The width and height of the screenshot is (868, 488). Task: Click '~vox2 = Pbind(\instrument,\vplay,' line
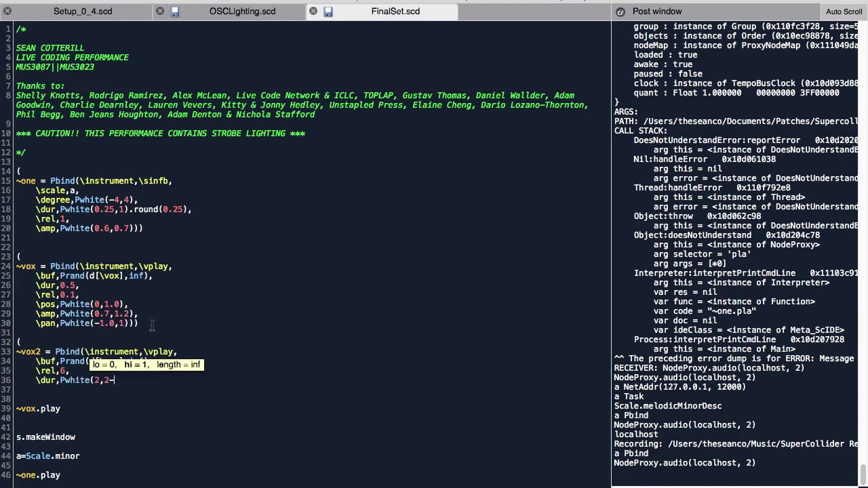(x=96, y=352)
